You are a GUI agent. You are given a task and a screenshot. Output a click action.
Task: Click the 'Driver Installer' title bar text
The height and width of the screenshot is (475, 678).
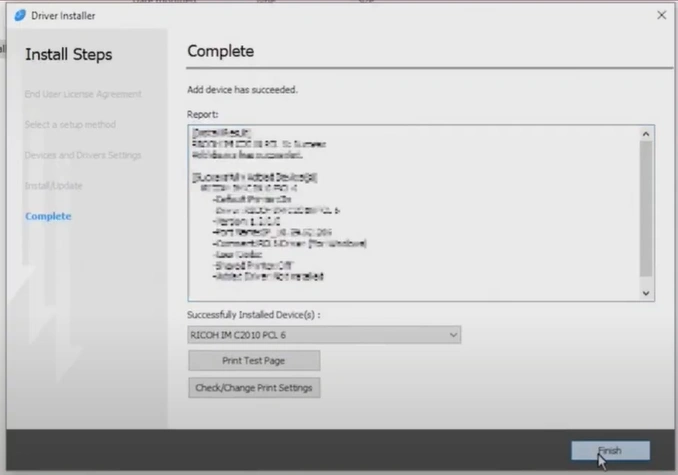click(x=65, y=15)
